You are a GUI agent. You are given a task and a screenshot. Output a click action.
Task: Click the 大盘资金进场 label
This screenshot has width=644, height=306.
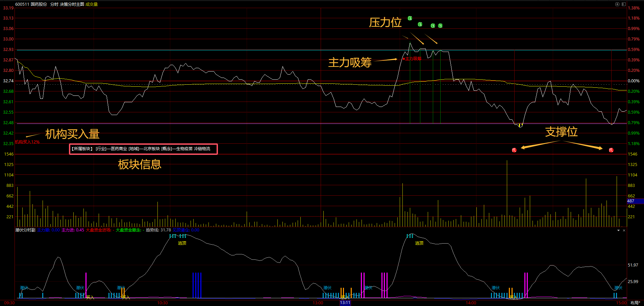[x=98, y=230]
